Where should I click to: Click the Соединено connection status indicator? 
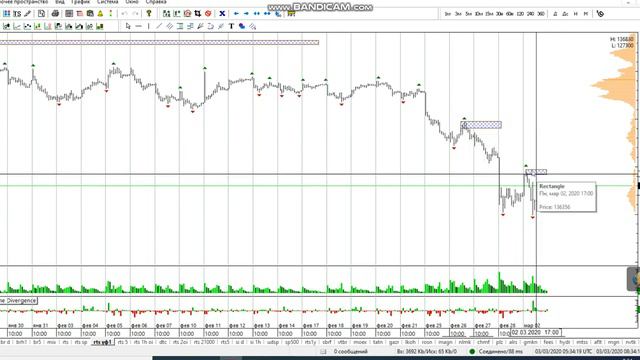pyautogui.click(x=496, y=351)
